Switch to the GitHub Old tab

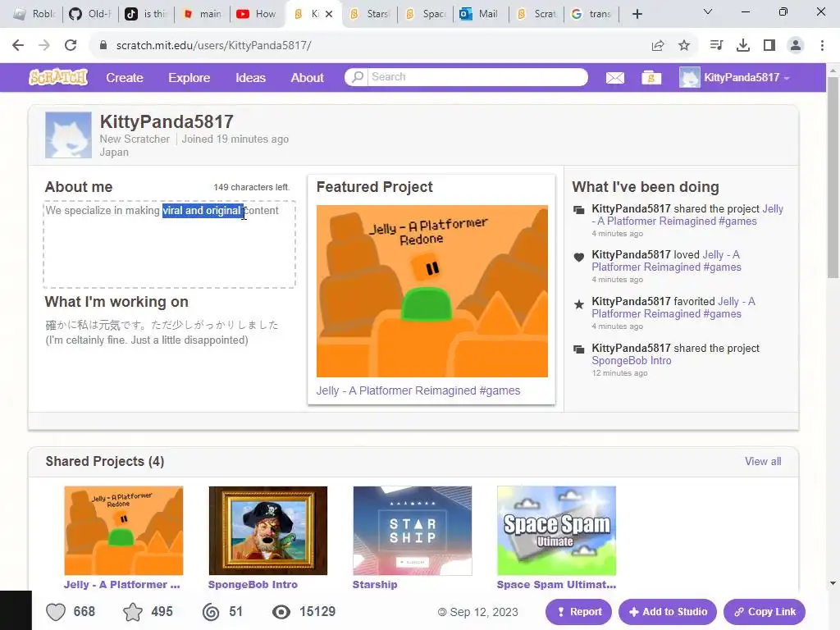(x=90, y=14)
